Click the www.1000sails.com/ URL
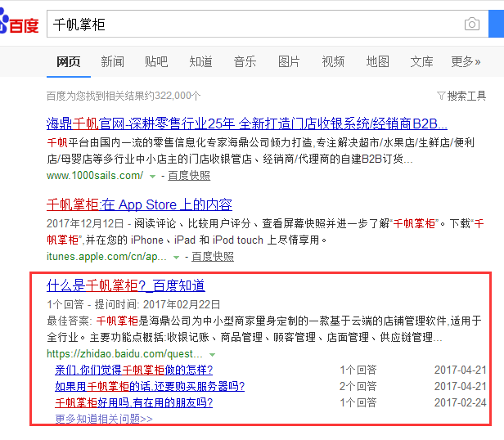Screen dimensions: 504x440 pos(95,176)
